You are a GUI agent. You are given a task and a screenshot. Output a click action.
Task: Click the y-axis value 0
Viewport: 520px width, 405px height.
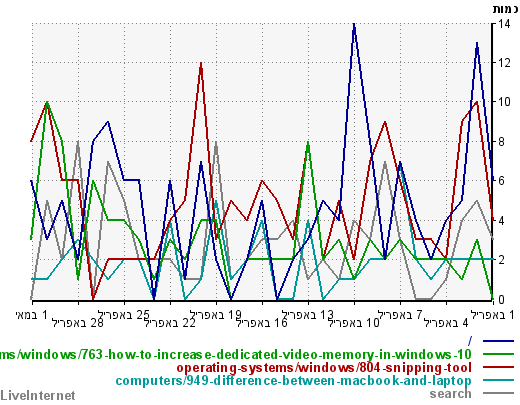pos(501,299)
